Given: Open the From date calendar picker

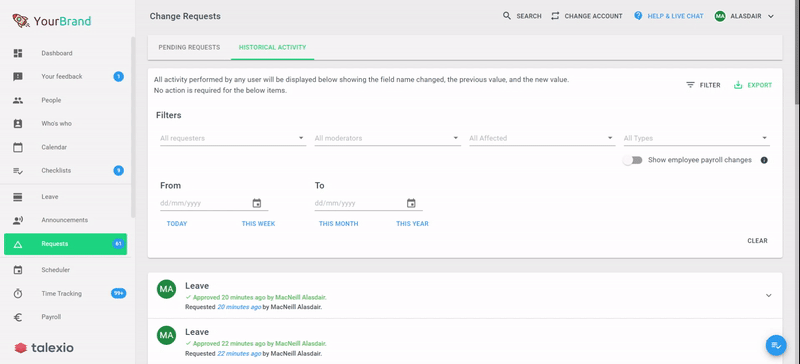Looking at the screenshot, I should 257,203.
